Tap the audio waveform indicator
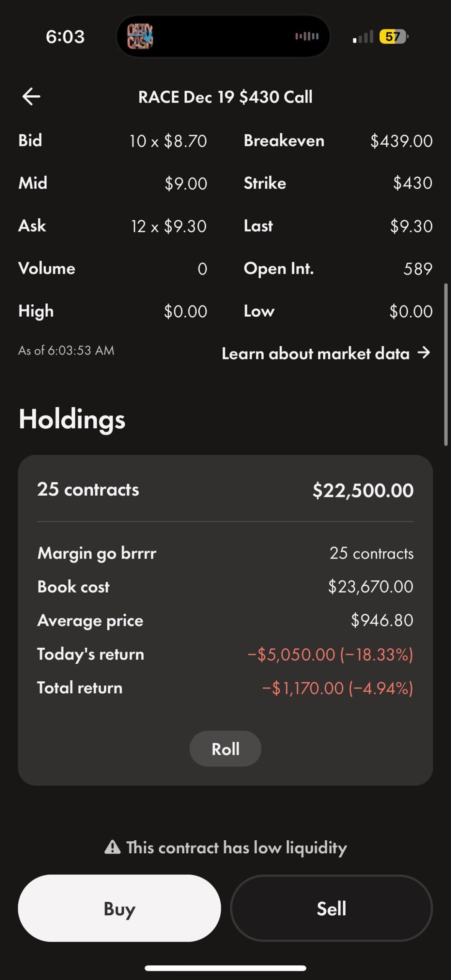This screenshot has height=980, width=451. tap(307, 36)
